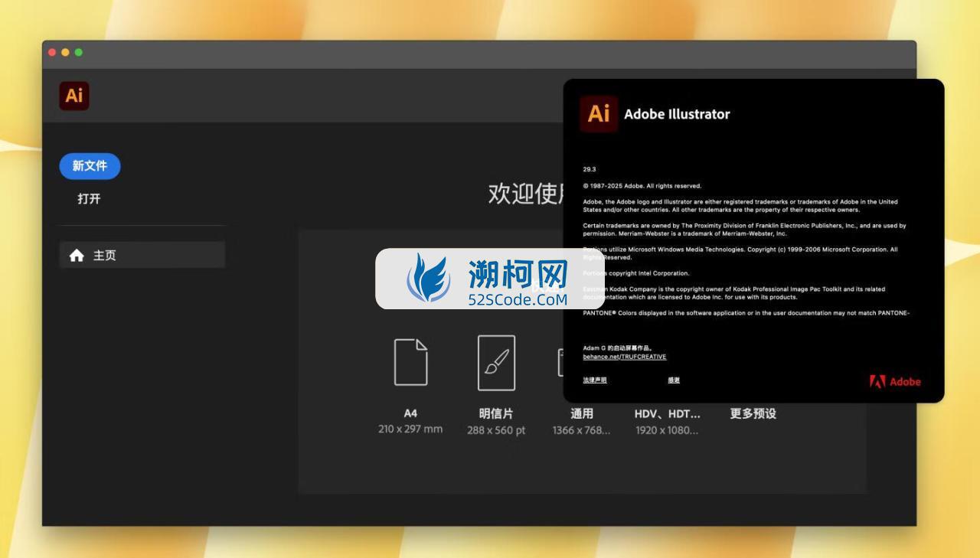980x558 pixels.
Task: Click the 210 x 297 mm size text
Action: pos(410,429)
